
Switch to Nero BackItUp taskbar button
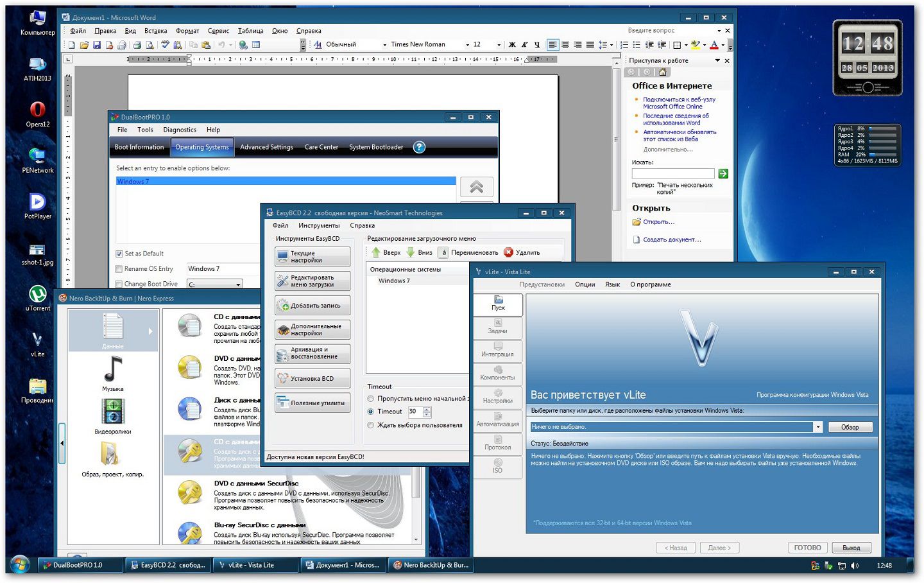click(x=432, y=565)
